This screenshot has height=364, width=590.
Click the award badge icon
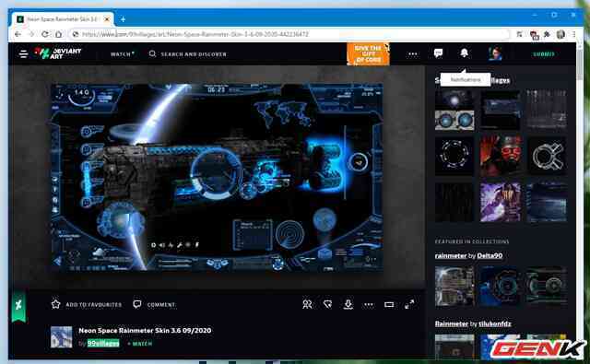(328, 304)
